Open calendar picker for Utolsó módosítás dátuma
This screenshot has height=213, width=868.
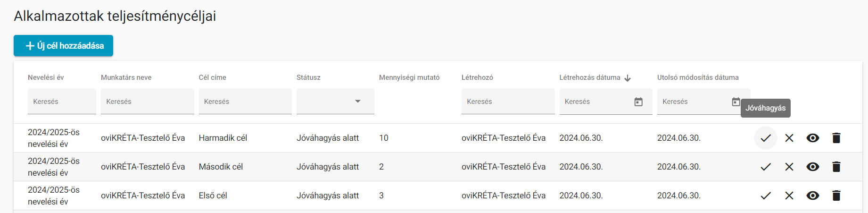tap(736, 102)
